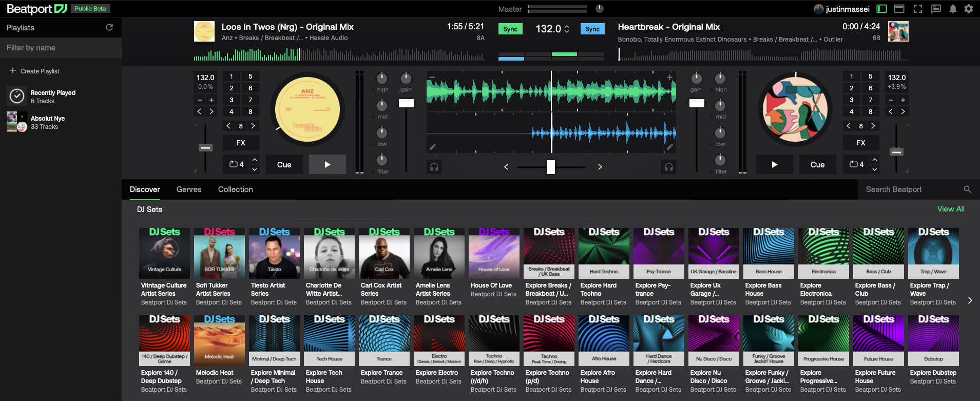Switch to the Genres tab

point(189,189)
